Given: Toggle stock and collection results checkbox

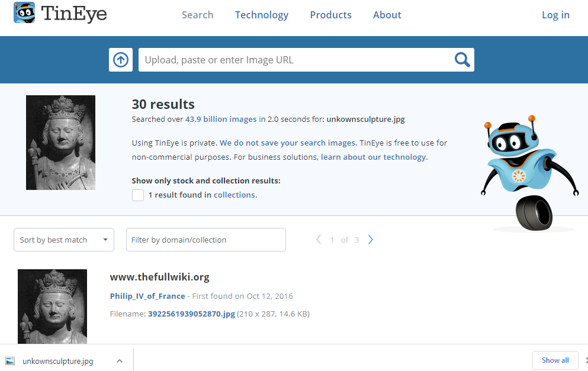Looking at the screenshot, I should point(138,195).
